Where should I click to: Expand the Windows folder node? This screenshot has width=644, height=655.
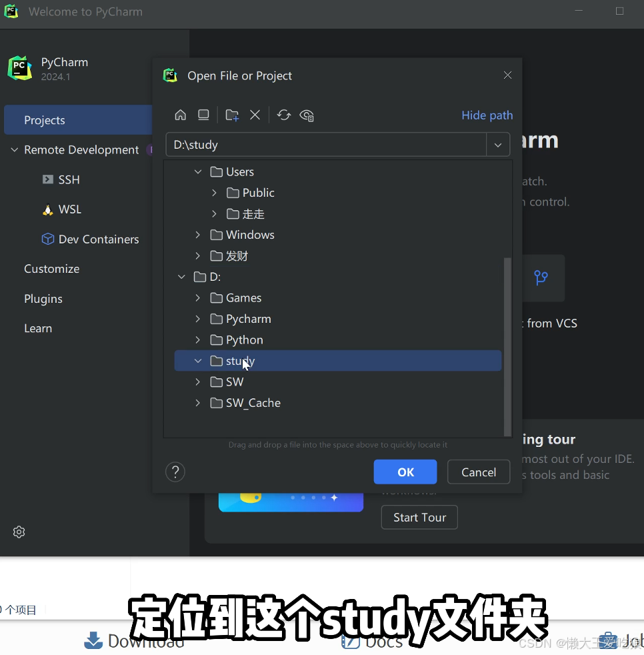pos(198,235)
